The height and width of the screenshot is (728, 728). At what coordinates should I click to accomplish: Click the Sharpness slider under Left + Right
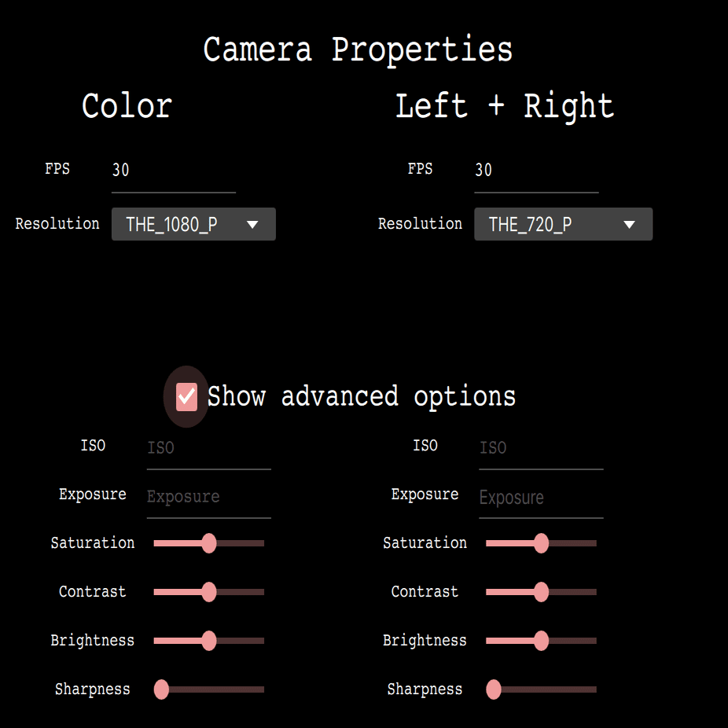tap(494, 689)
